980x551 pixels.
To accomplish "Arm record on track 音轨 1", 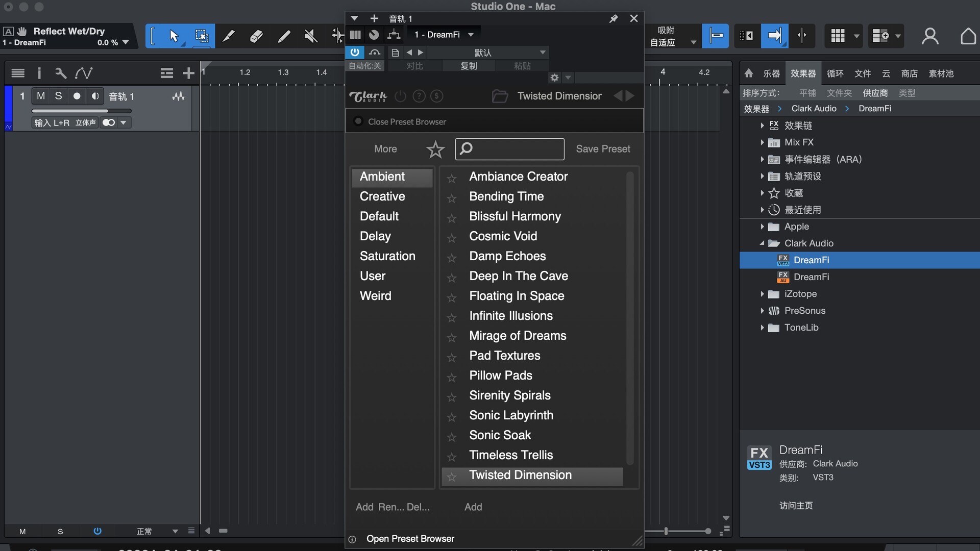I will (x=77, y=96).
